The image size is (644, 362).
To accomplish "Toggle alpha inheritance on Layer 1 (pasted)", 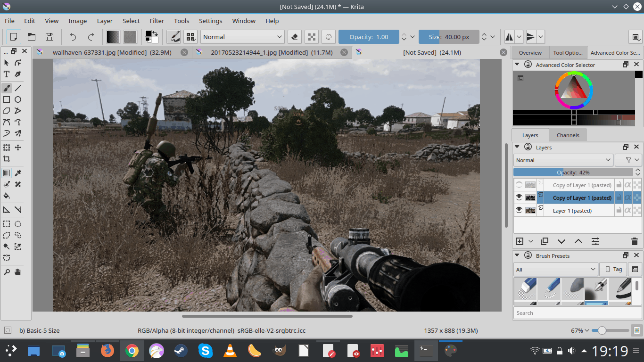I will coord(627,211).
